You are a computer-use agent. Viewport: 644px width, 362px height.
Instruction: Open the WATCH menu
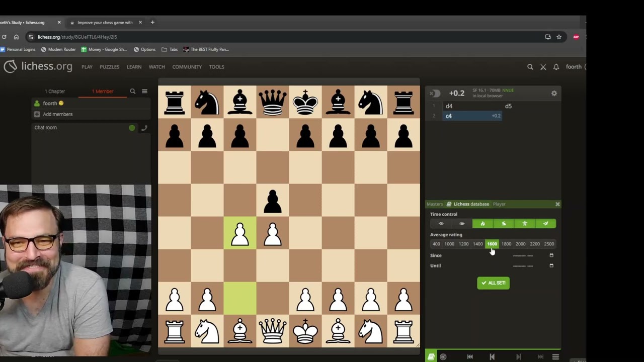point(156,67)
